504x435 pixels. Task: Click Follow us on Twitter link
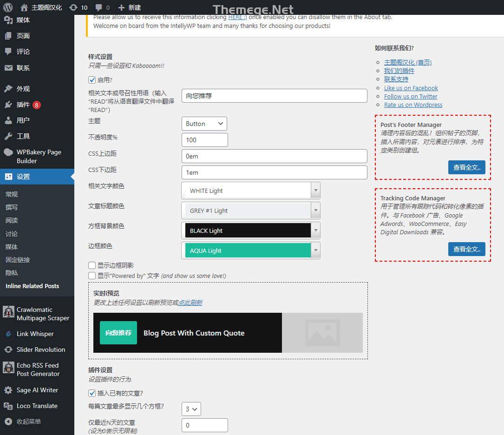411,96
